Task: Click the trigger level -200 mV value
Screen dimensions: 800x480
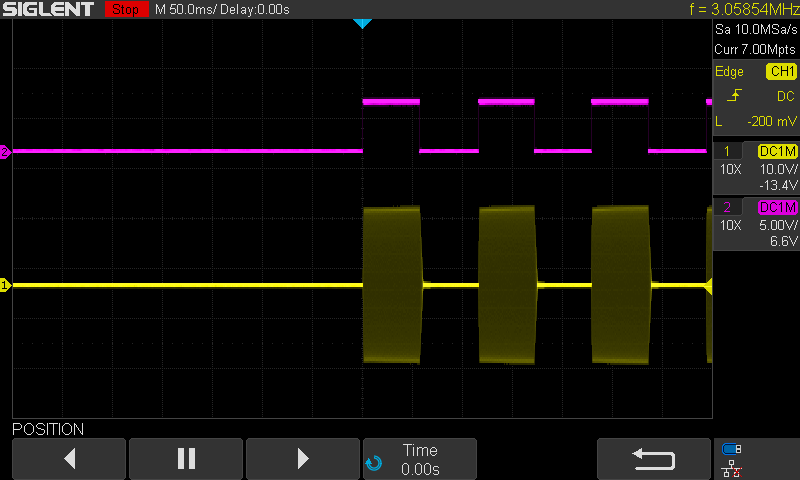Action: 771,121
